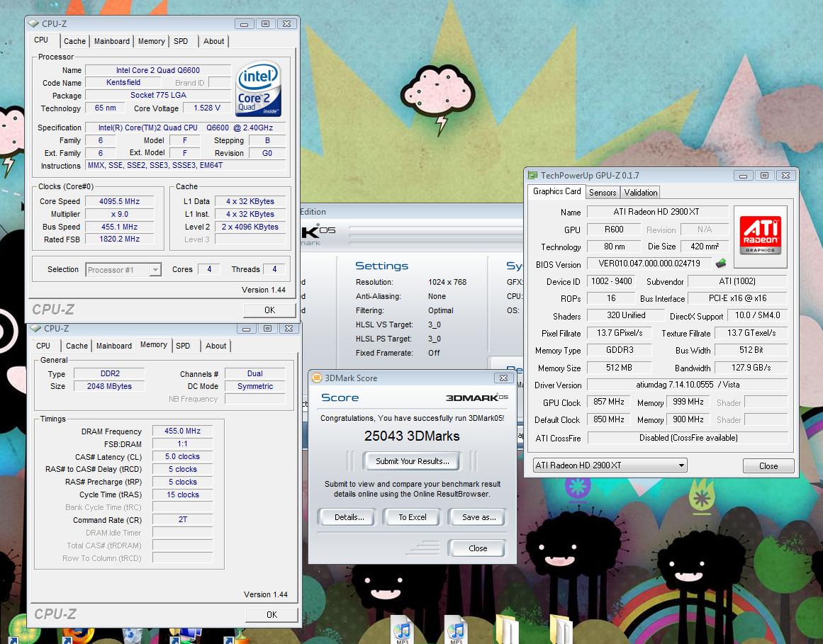
Task: Click the DRAM Frequency value 455.0 MHz
Action: pyautogui.click(x=182, y=431)
